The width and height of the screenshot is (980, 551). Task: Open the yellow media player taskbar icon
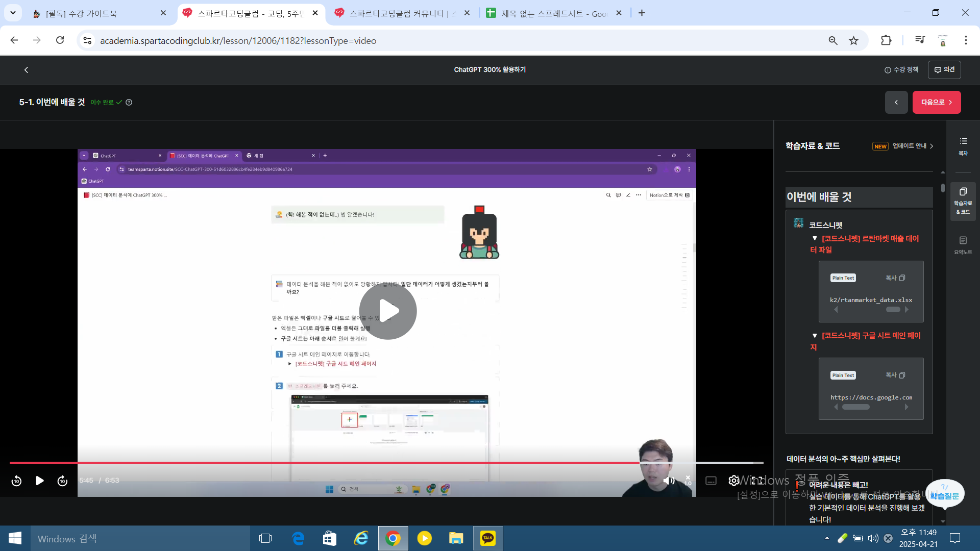pyautogui.click(x=425, y=538)
